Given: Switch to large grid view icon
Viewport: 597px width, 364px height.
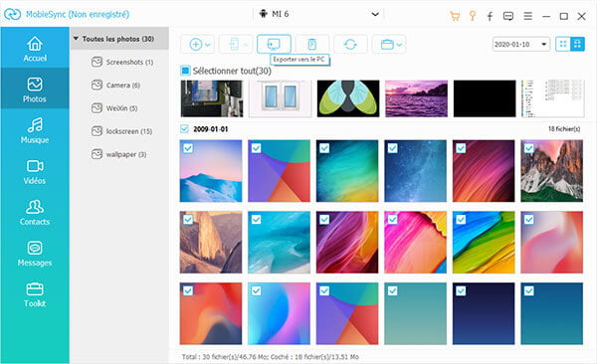Looking at the screenshot, I should (577, 44).
